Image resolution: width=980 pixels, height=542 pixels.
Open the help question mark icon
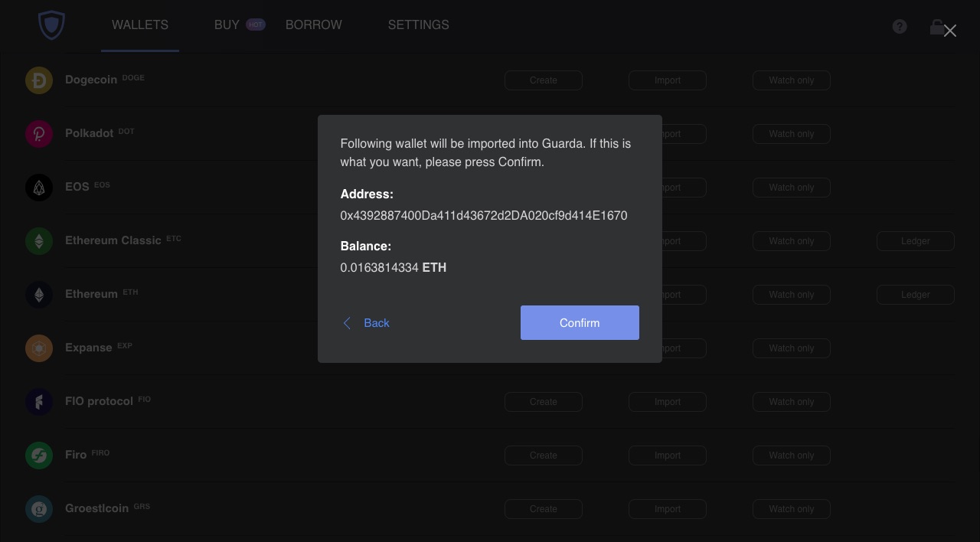pyautogui.click(x=900, y=27)
